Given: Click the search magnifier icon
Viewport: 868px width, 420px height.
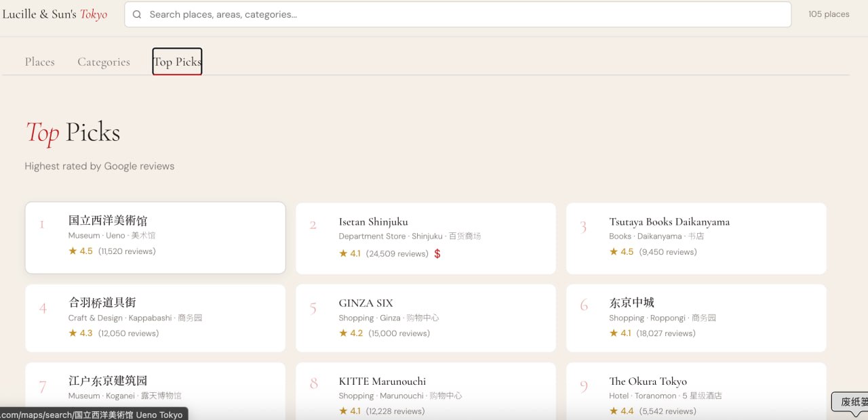Looking at the screenshot, I should [x=137, y=14].
